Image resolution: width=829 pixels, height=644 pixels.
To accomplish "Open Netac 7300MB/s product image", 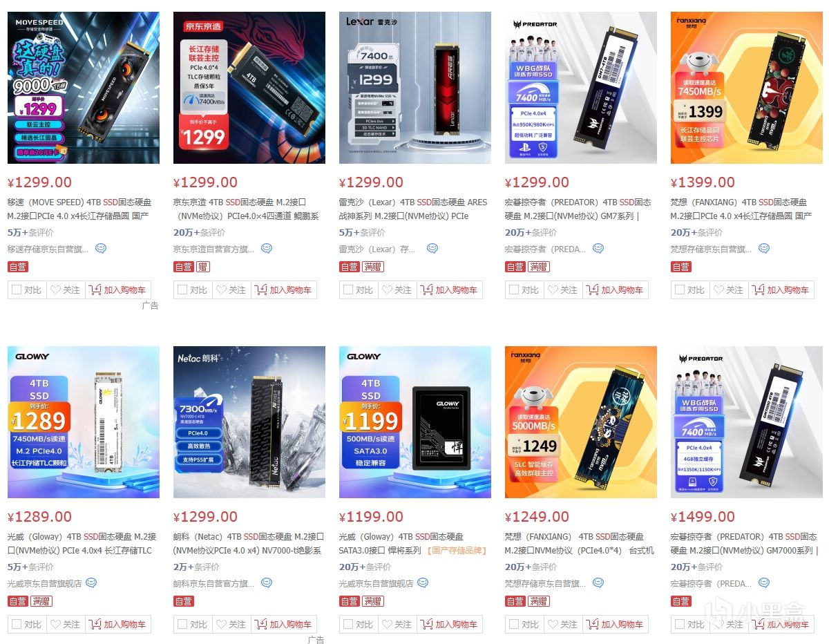I will 249,422.
